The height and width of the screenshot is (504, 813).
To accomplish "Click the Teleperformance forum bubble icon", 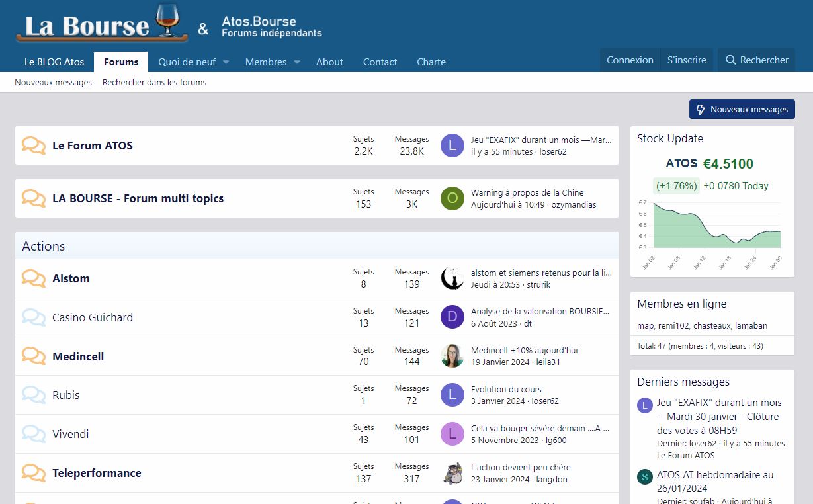I will pyautogui.click(x=34, y=473).
